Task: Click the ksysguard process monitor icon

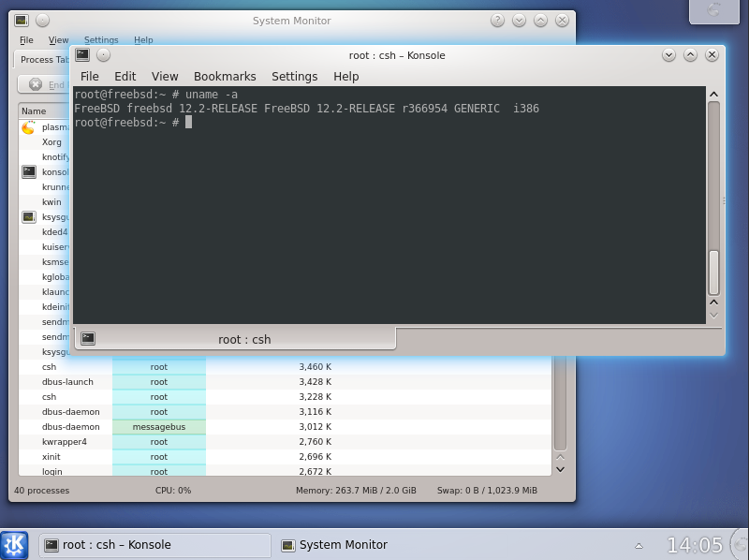Action: pyautogui.click(x=29, y=217)
